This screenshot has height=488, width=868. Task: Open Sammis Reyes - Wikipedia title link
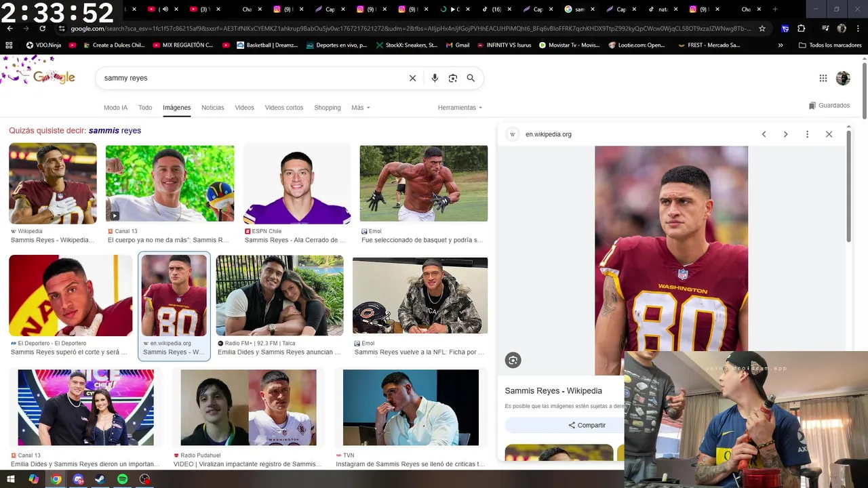pos(553,390)
